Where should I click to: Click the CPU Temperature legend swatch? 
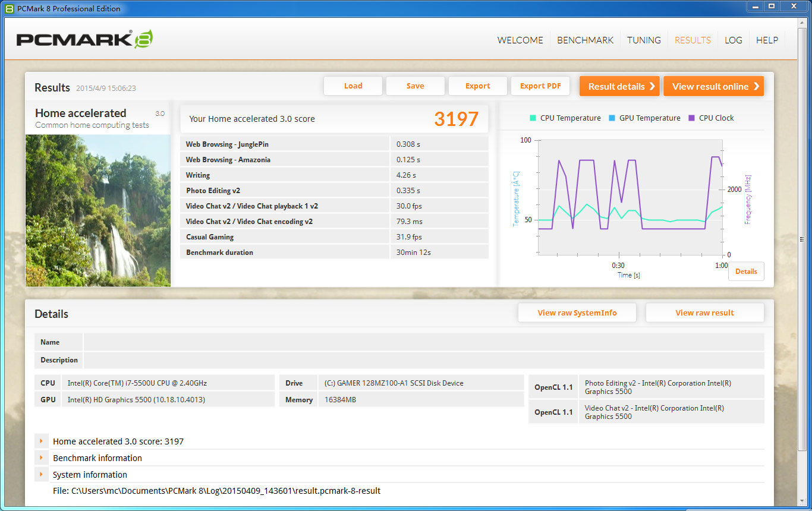pos(533,118)
